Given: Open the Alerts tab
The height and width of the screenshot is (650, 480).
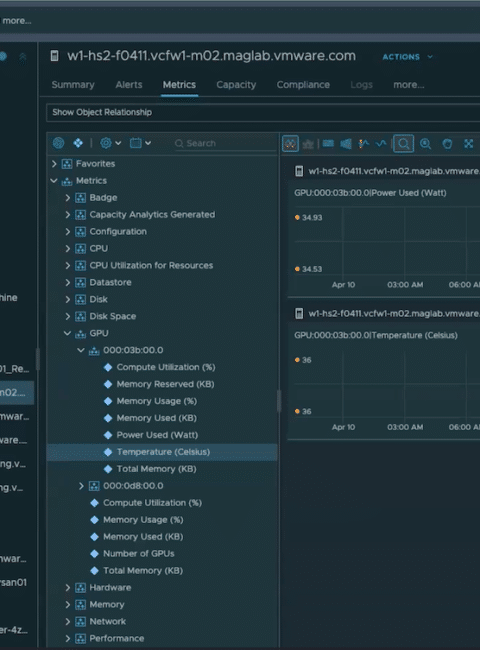Looking at the screenshot, I should click(129, 85).
